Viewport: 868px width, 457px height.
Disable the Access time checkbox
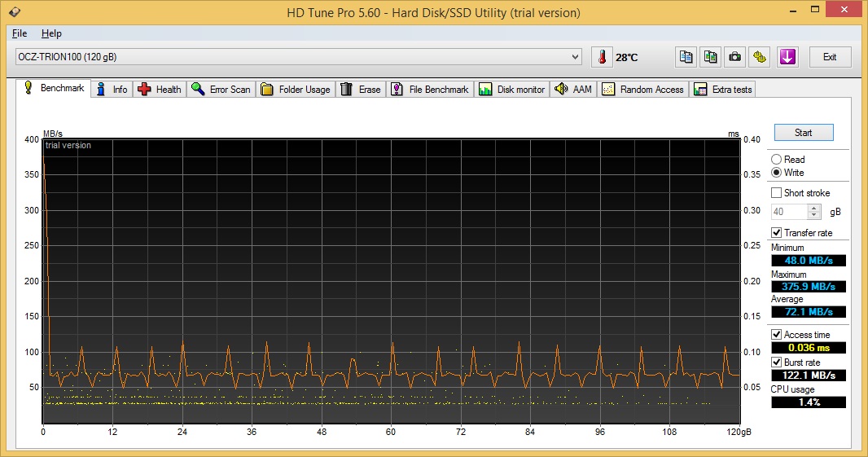(777, 335)
